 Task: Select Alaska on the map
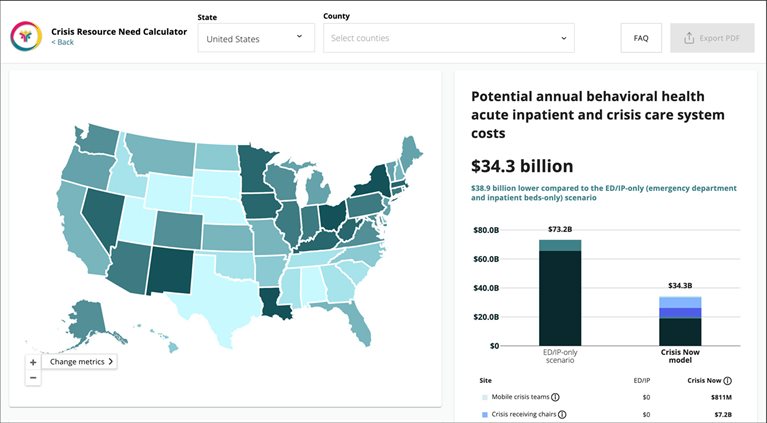click(x=88, y=320)
